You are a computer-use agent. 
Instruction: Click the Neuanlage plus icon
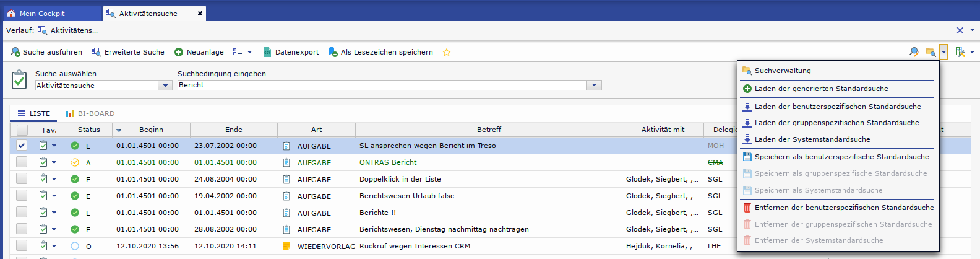[179, 53]
